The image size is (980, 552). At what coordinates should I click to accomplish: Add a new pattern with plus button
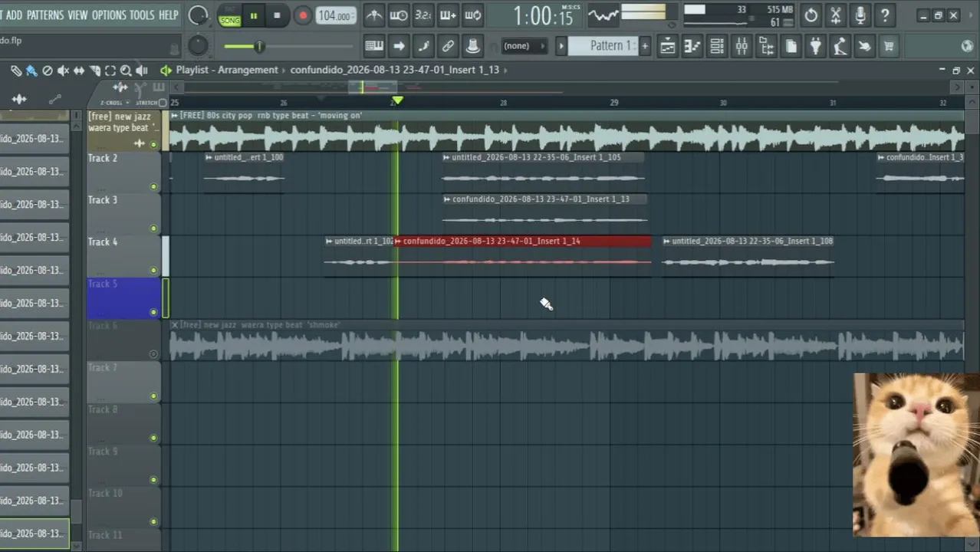(645, 46)
